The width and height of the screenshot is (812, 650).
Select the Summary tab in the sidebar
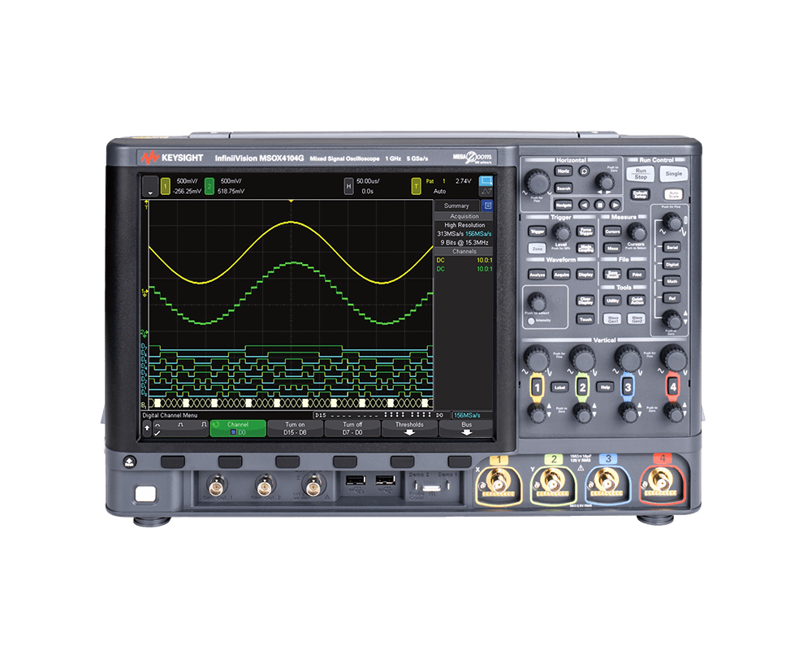456,206
